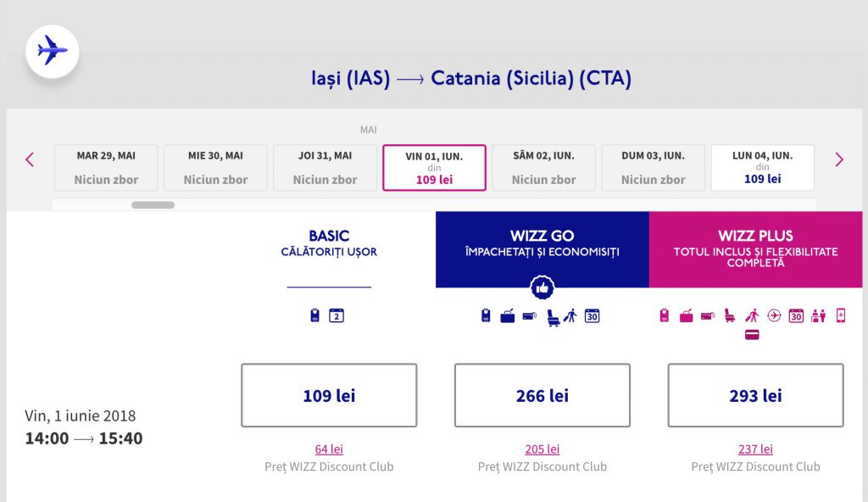Open the 64 lei Discount Club price link
This screenshot has height=502, width=868.
[329, 449]
